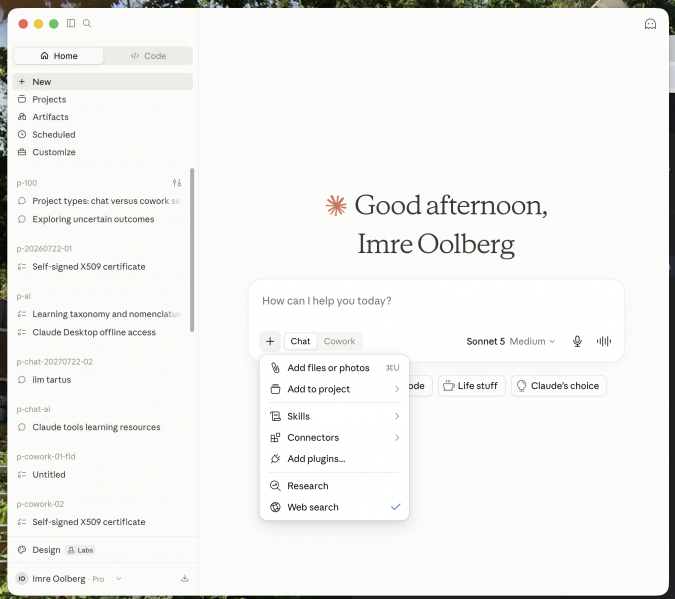Choose Research from the menu
This screenshot has width=675, height=599.
pos(334,486)
